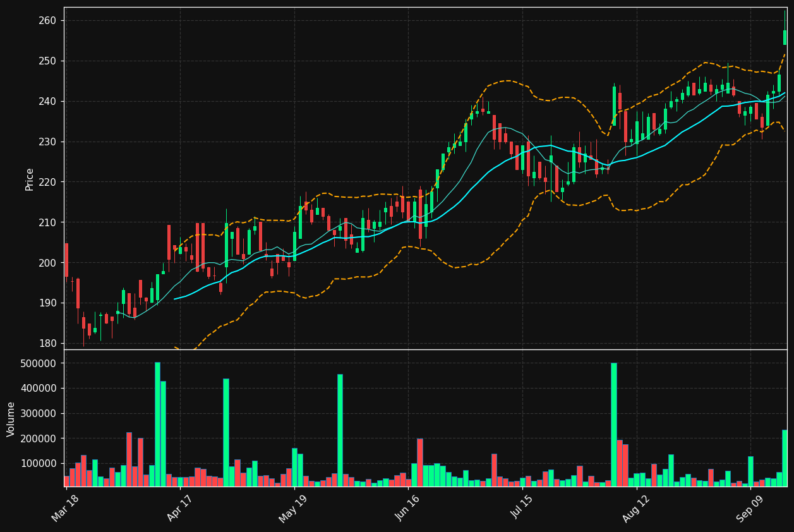Select the first red candle at Mar 18

pyautogui.click(x=66, y=260)
